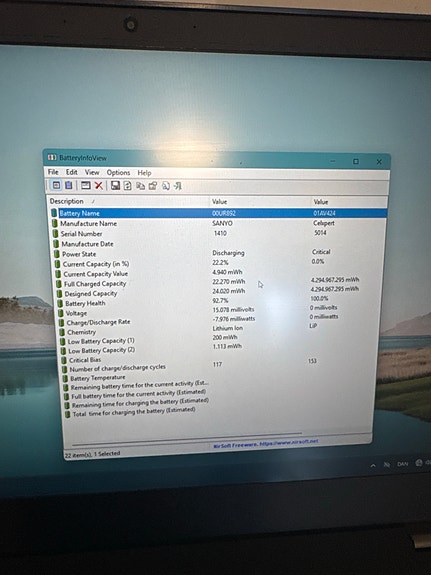Open the Properties toolbar icon
431x575 pixels.
pos(153,186)
